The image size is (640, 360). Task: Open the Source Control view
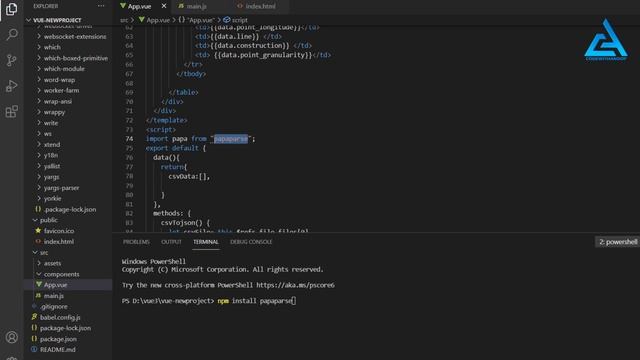[x=12, y=60]
